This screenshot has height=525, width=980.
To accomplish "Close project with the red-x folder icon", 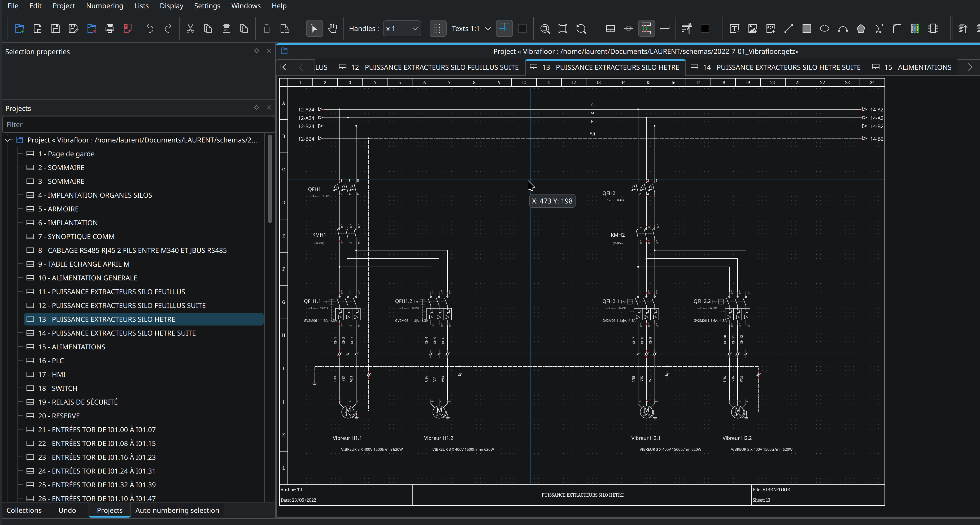I will [x=92, y=29].
